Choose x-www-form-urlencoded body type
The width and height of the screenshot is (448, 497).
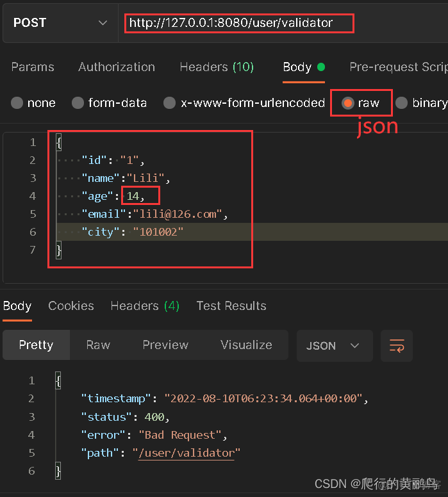click(170, 103)
